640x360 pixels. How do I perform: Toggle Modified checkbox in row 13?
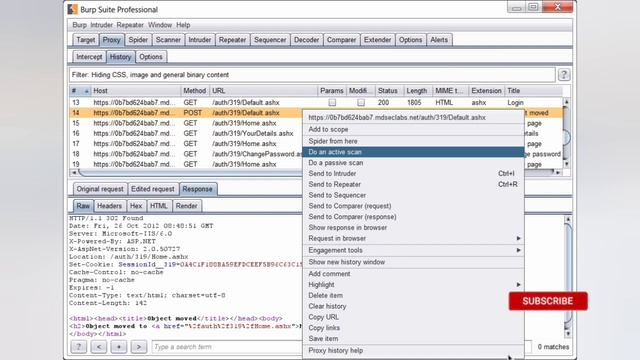pyautogui.click(x=361, y=102)
